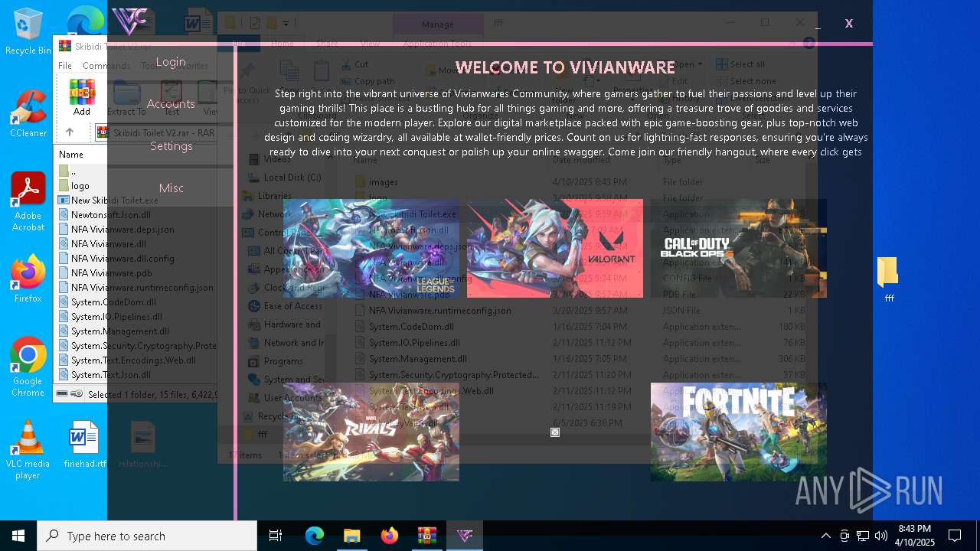Minimize the Vivianware overlay window

(818, 26)
